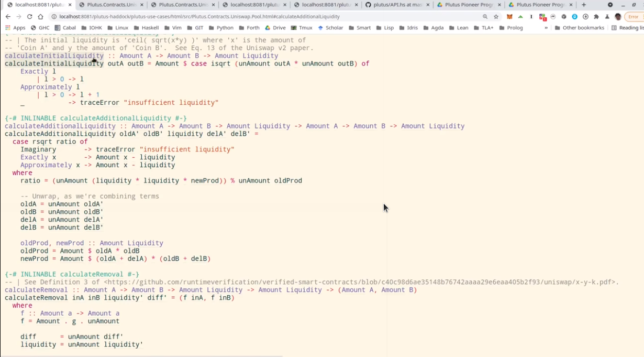Bookmark this page with the star icon

[496, 17]
